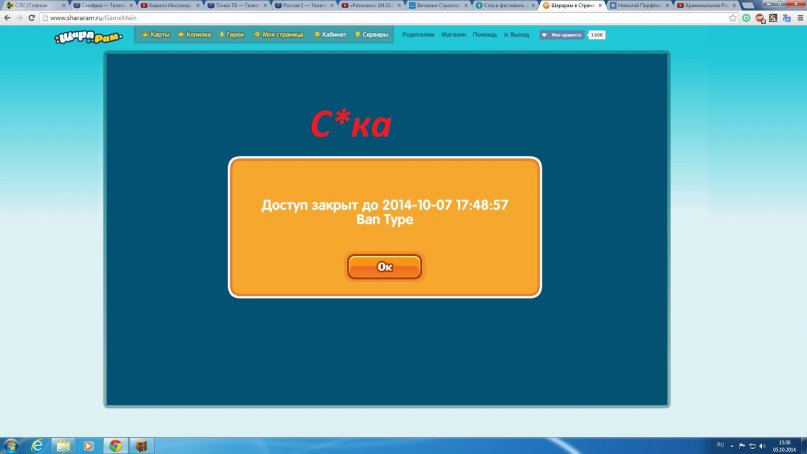Click the volume speaker tray icon
The height and width of the screenshot is (454, 807).
(762, 446)
